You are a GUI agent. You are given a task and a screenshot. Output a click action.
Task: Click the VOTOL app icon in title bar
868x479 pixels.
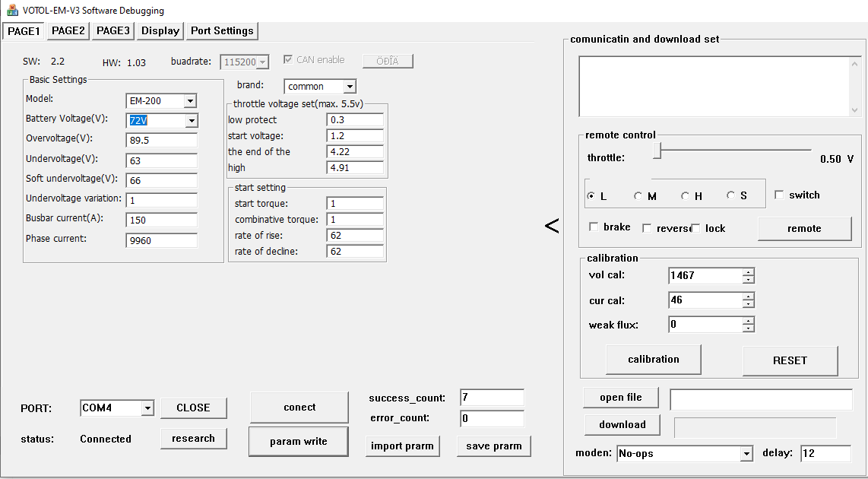(12, 11)
